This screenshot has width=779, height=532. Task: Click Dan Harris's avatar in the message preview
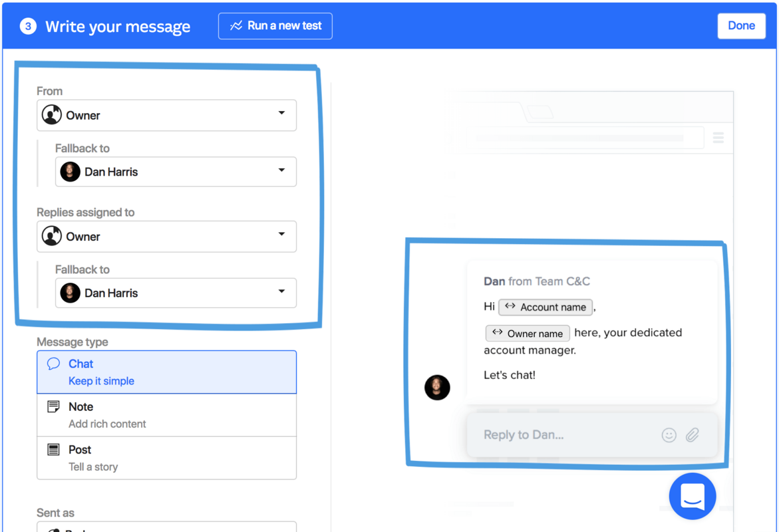tap(437, 388)
